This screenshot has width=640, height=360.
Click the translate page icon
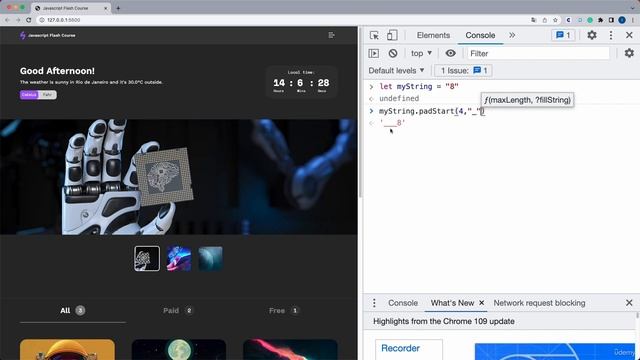[533, 20]
